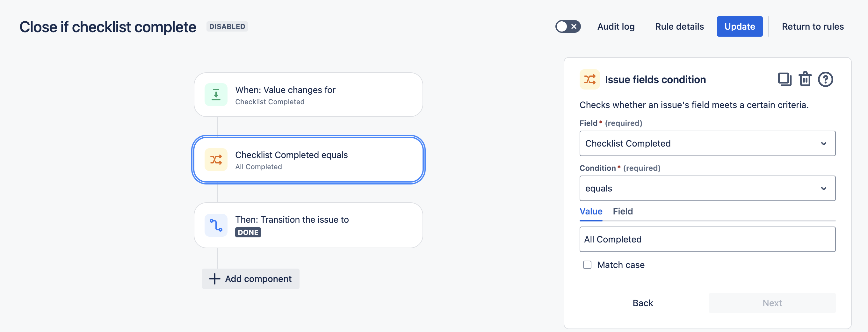Open the Audit log
The image size is (868, 332).
616,27
